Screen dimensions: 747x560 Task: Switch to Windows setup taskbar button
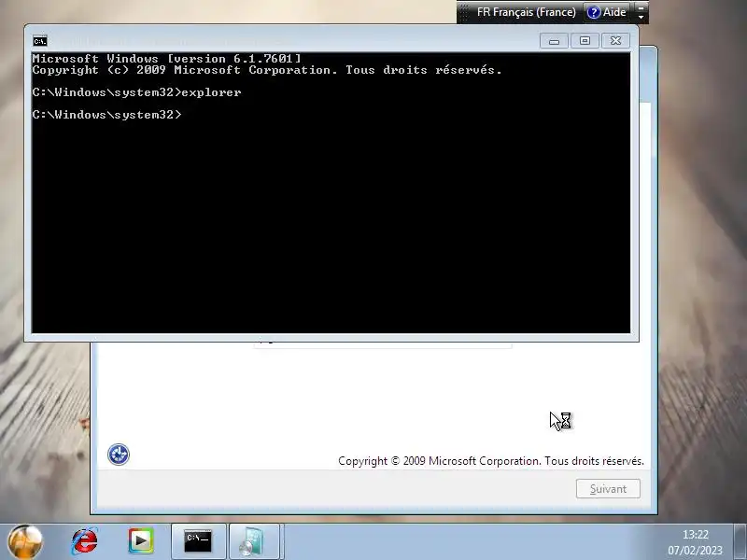[x=254, y=542]
